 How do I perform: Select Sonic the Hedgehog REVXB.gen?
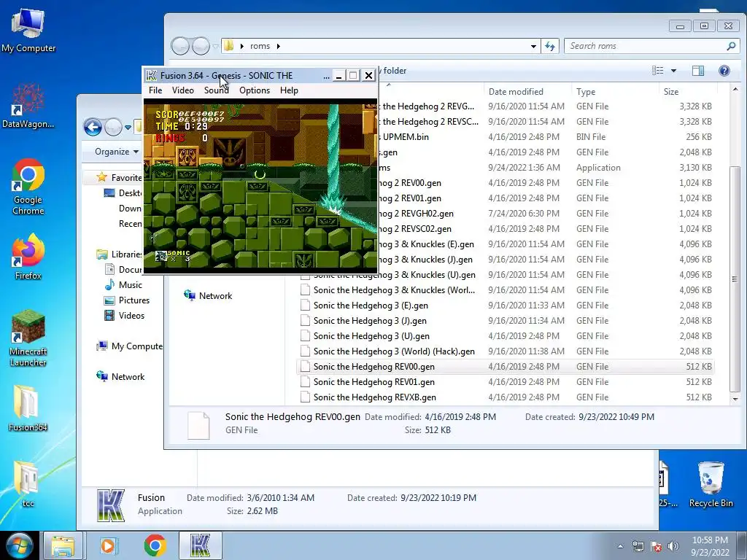pos(506,397)
